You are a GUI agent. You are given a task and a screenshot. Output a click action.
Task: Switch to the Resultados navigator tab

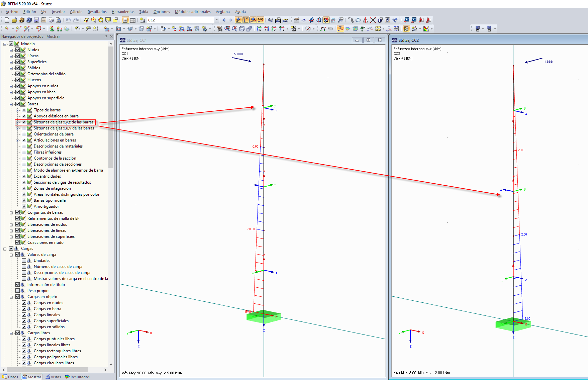[77, 377]
